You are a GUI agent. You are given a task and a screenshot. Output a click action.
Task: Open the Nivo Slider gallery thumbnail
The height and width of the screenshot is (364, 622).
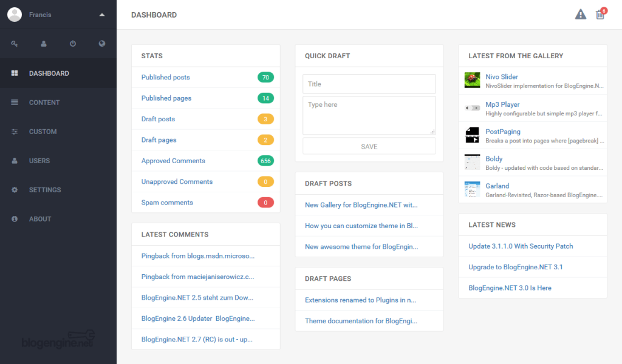click(x=472, y=80)
